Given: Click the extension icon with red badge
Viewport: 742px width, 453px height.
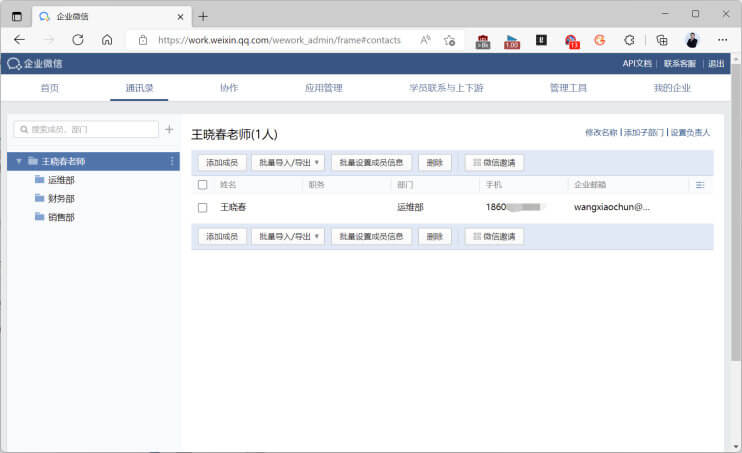Looking at the screenshot, I should point(572,41).
